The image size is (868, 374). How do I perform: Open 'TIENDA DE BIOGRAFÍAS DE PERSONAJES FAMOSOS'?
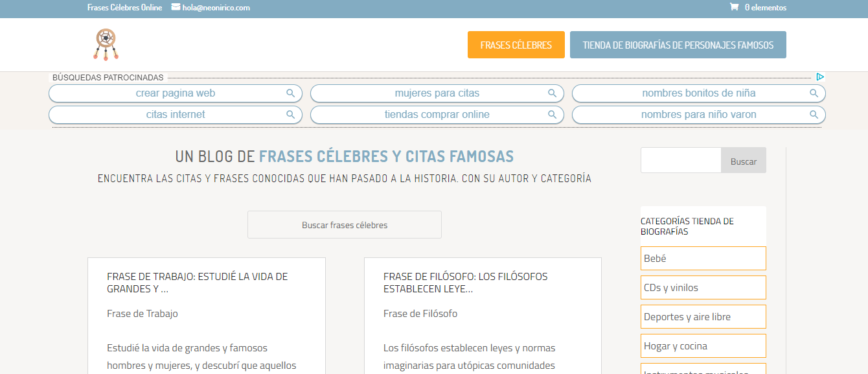(x=678, y=45)
